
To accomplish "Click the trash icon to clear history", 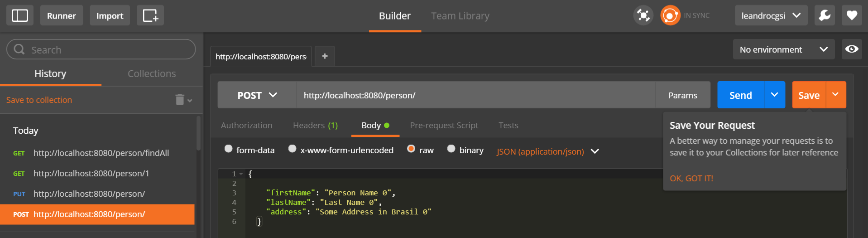I will 180,100.
